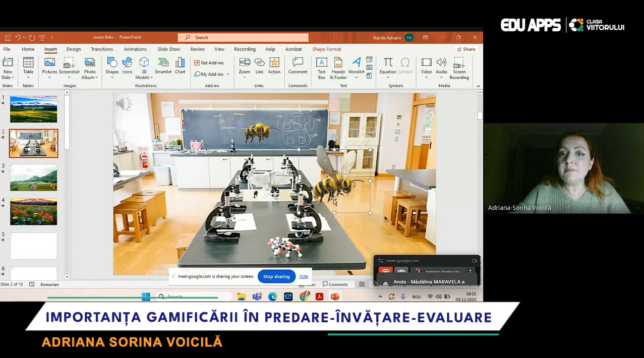Screen dimensions: 644x358
Task: Open Header & Footer settings
Action: point(338,69)
